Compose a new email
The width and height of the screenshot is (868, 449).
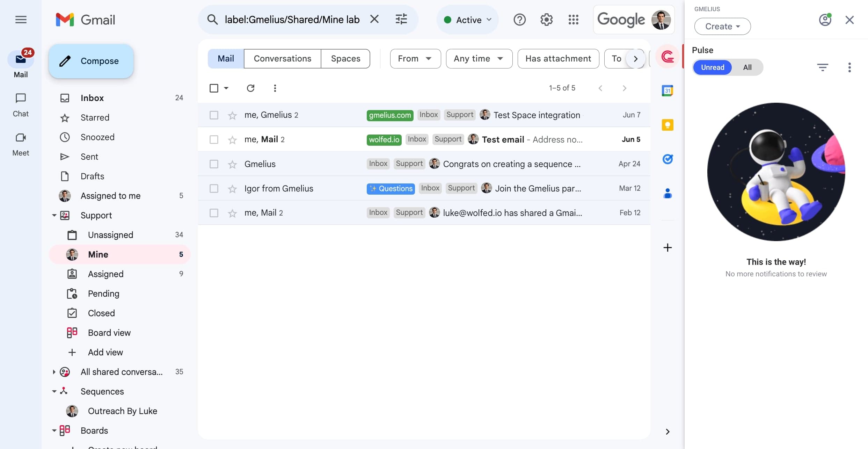(x=91, y=61)
